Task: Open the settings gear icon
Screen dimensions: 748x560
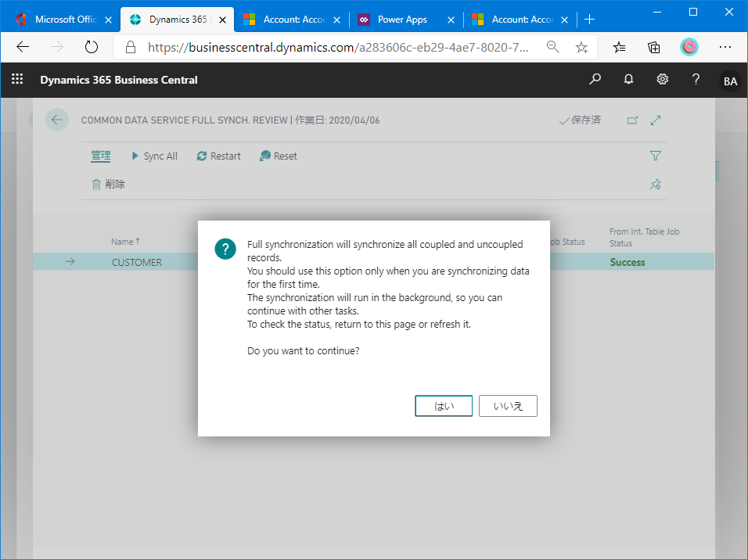Action: tap(663, 79)
